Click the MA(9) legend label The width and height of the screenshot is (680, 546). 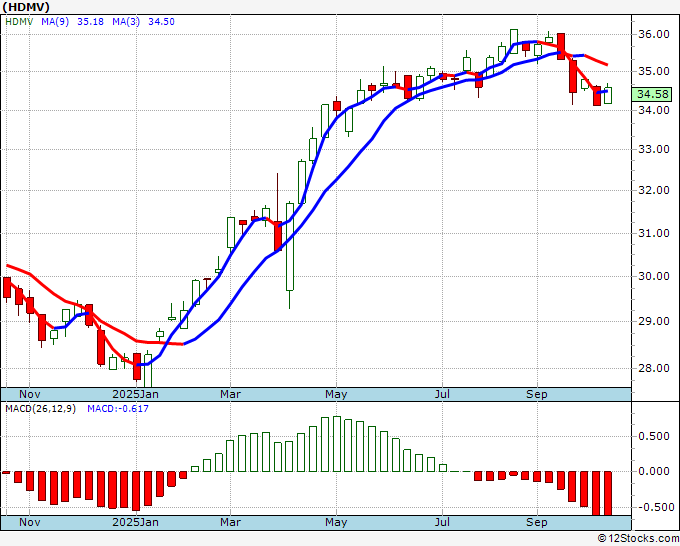tap(55, 21)
